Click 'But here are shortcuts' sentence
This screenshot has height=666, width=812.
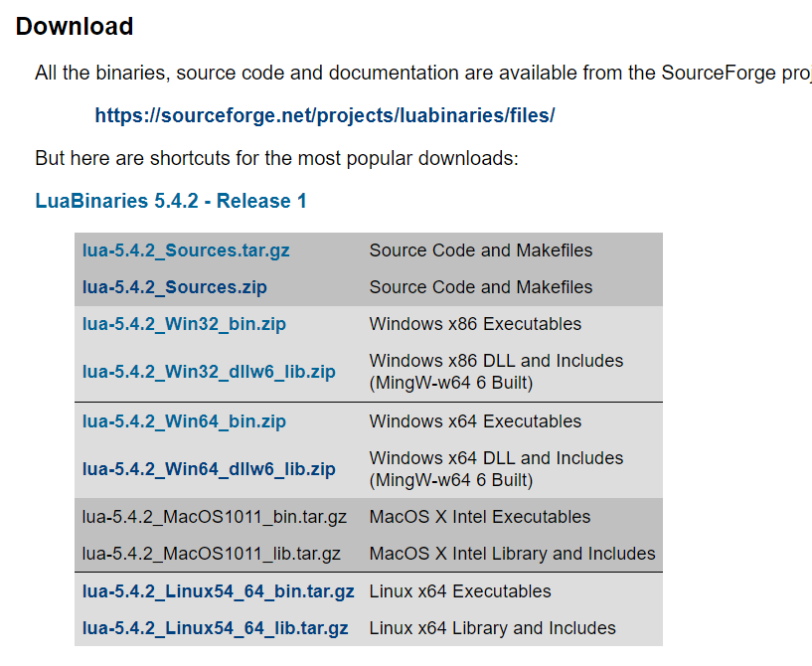click(276, 158)
